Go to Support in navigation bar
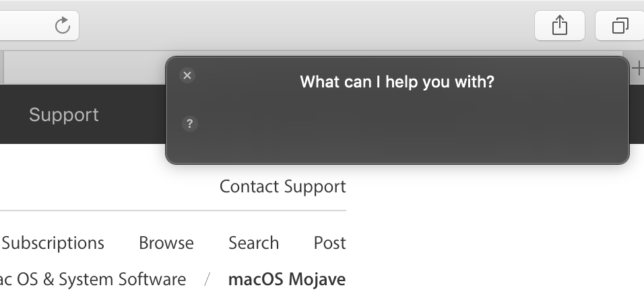 coord(64,115)
